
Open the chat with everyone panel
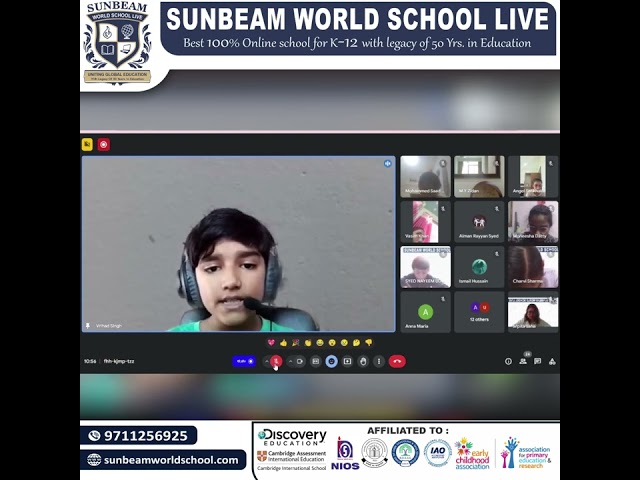point(538,362)
